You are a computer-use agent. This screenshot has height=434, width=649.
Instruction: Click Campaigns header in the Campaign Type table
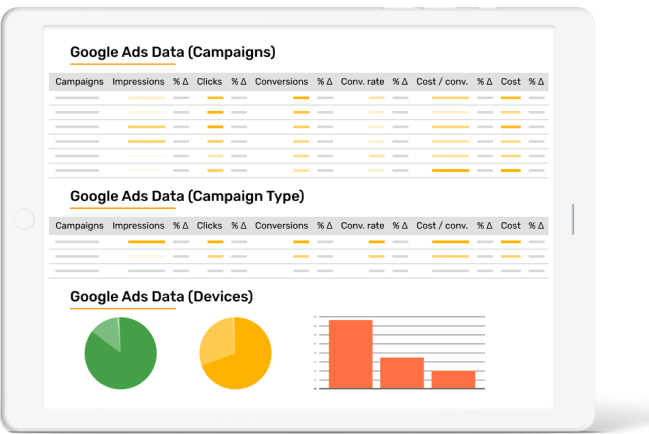pos(79,226)
